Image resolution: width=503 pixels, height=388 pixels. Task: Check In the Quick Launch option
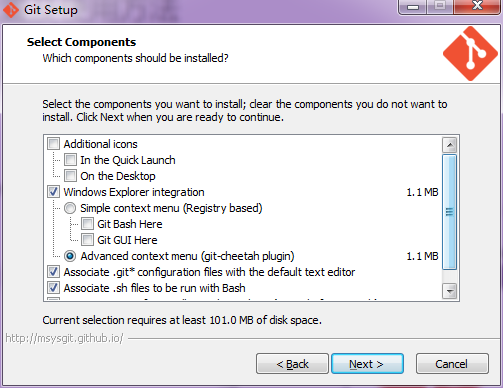(x=70, y=160)
